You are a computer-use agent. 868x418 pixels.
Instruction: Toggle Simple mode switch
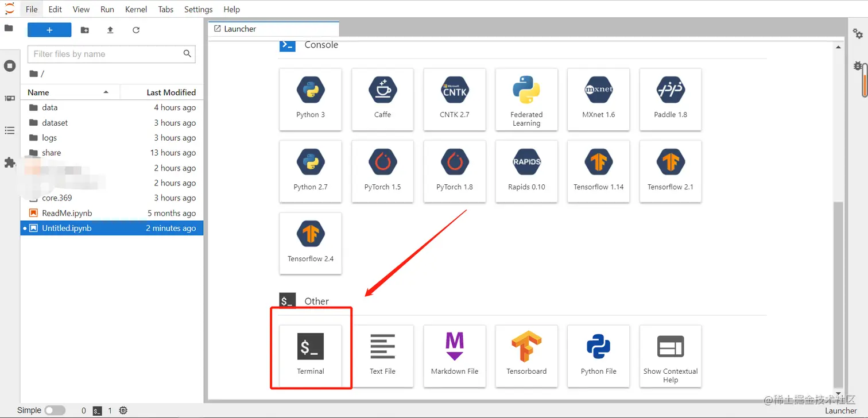point(55,411)
